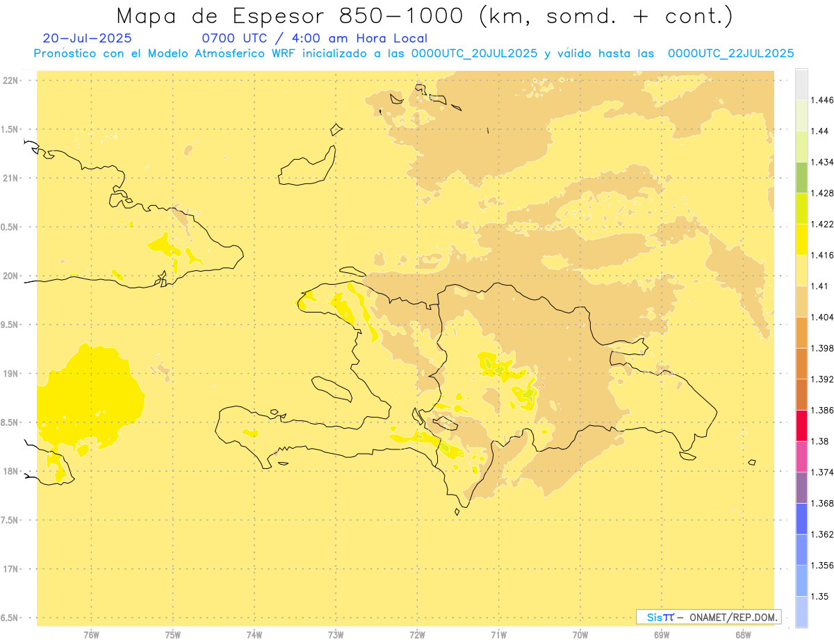
Task: Click the longitude label "72W"
Action: click(x=417, y=635)
